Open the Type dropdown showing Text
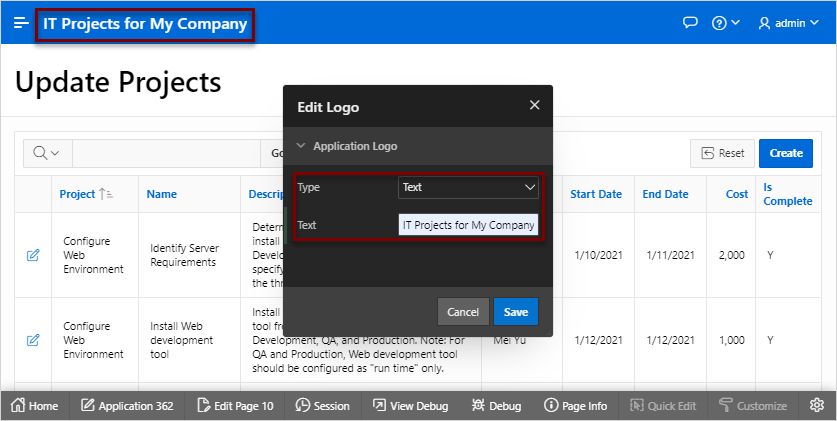 pos(468,187)
